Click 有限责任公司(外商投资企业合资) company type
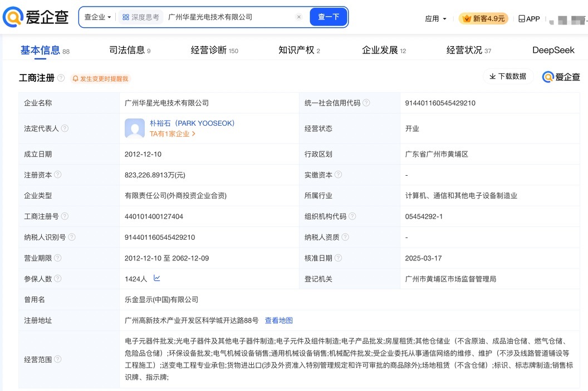 [175, 196]
